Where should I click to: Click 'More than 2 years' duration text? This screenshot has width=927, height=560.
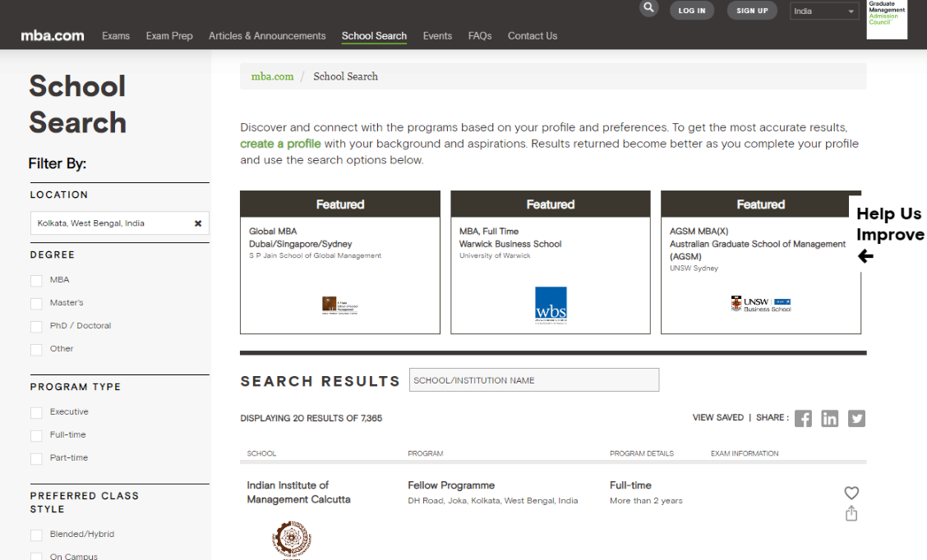[x=646, y=501]
